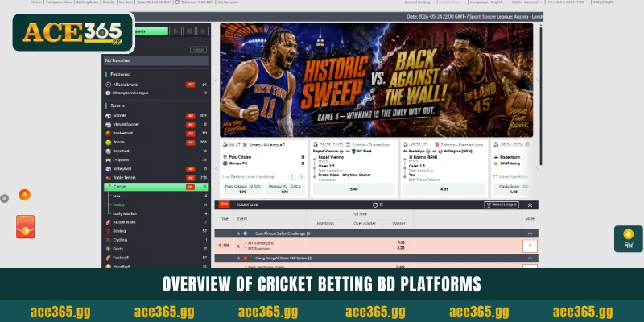
Task: Click the Clear favorites button
Action: [198, 50]
